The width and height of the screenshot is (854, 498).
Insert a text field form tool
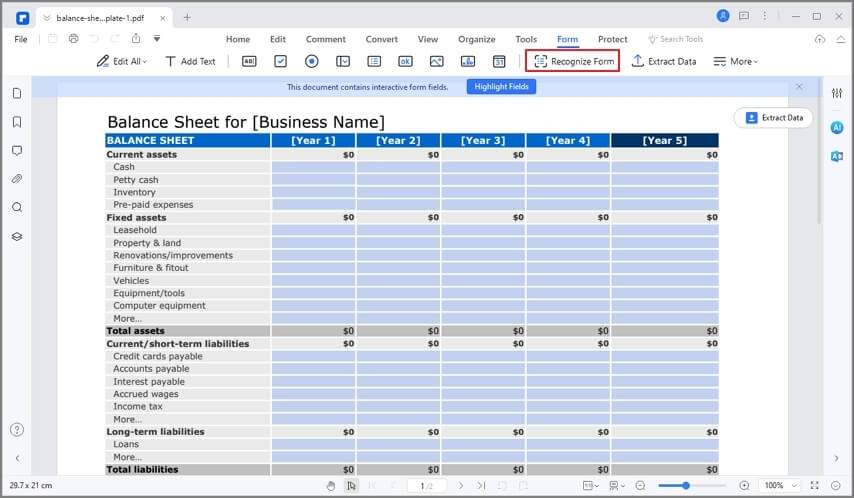[249, 62]
